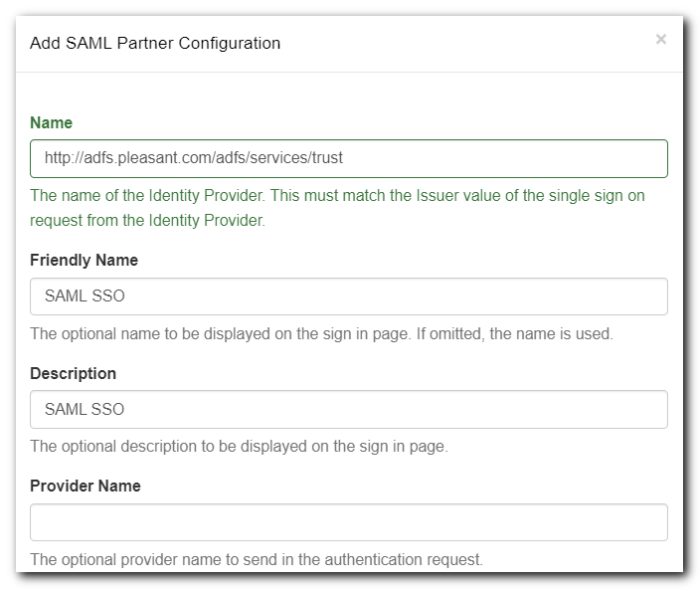
Task: Close the Add SAML Partner Configuration dialog
Action: 660,39
